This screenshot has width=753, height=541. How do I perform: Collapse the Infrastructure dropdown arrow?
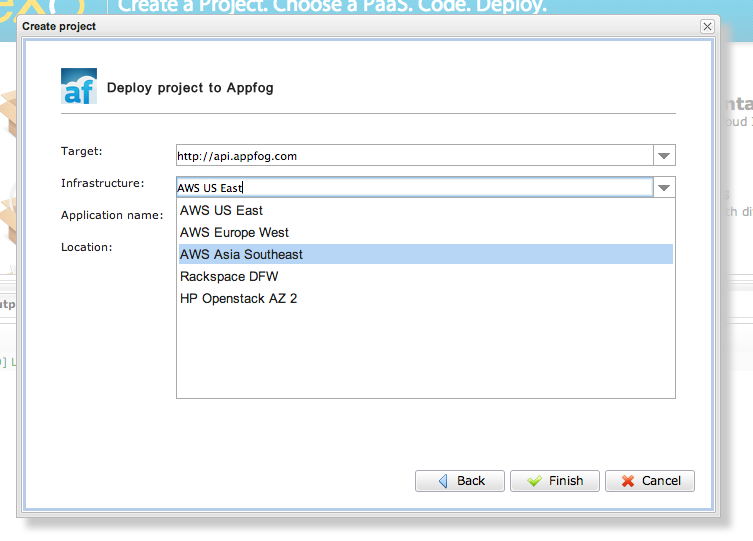point(664,188)
